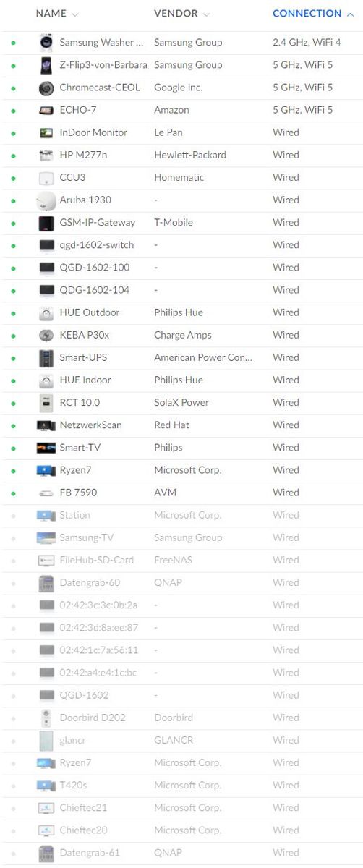
Task: Open the Z-Flip3-von-Barbara device entry
Action: [103, 65]
